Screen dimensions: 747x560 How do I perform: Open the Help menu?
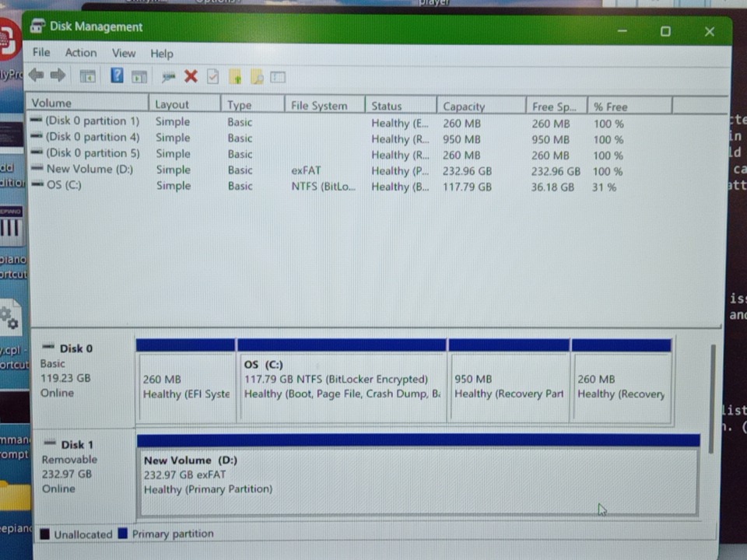click(x=162, y=54)
